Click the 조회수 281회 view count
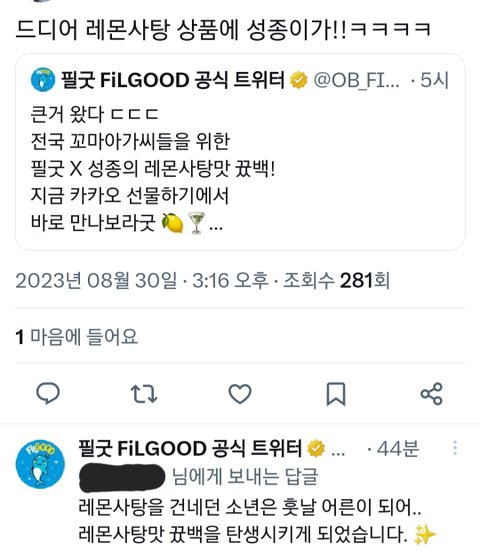This screenshot has height=559, width=480. point(336,280)
